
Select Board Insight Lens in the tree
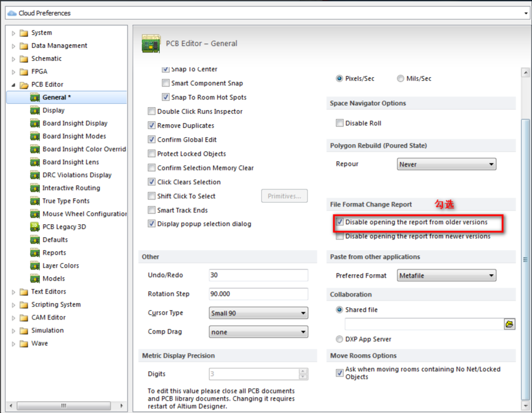pyautogui.click(x=71, y=162)
